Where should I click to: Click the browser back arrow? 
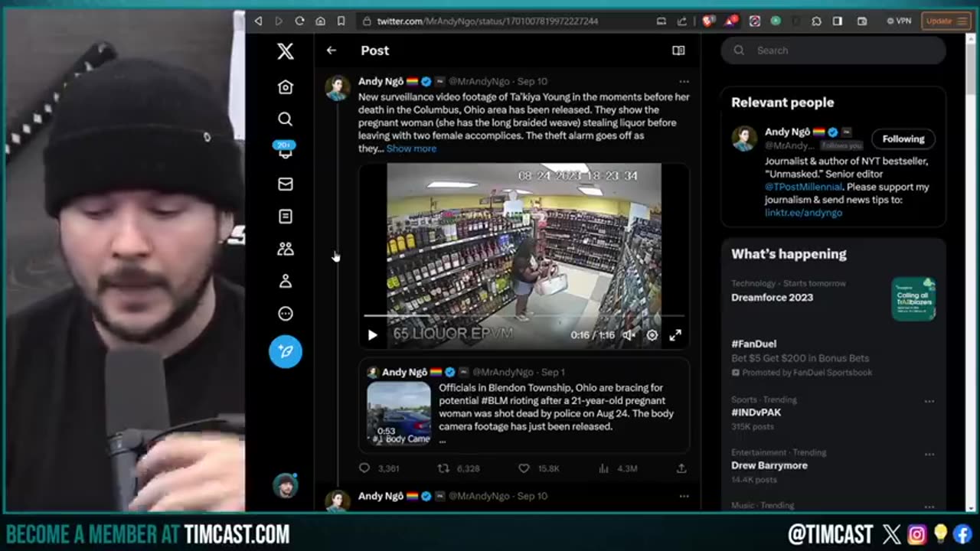258,21
